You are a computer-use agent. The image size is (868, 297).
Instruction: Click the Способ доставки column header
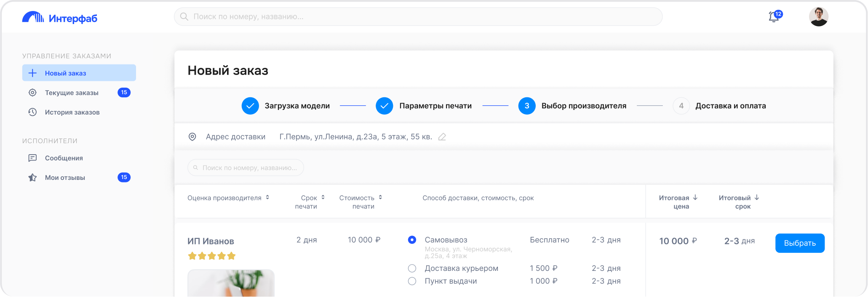[478, 198]
